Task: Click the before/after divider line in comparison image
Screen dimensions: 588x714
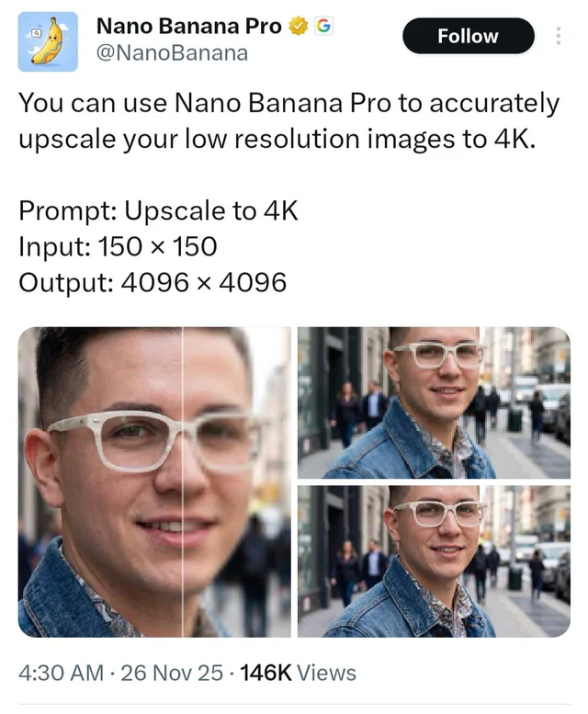Action: (183, 482)
